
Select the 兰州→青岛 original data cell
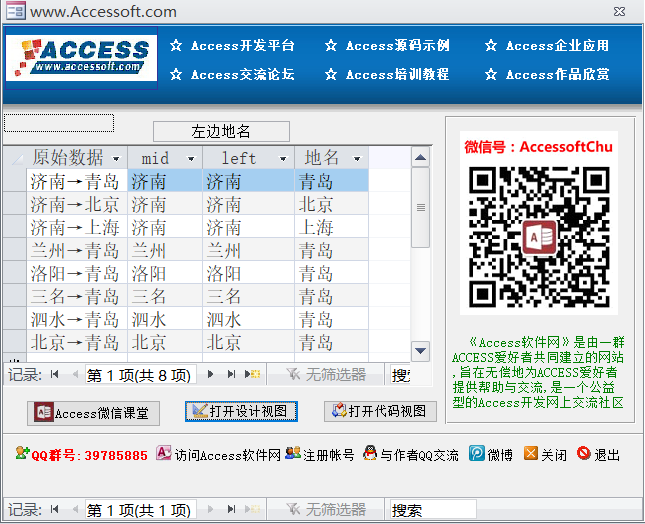coord(77,250)
